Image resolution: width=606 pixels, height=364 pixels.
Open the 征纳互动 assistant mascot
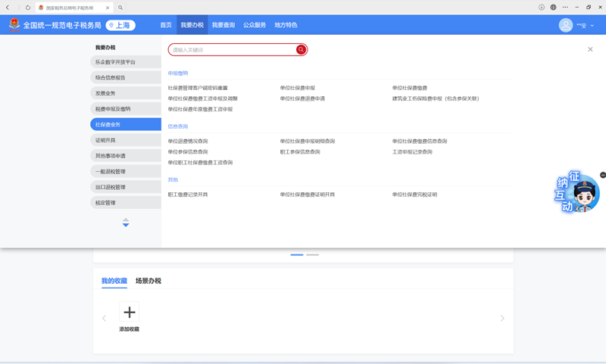tap(579, 194)
